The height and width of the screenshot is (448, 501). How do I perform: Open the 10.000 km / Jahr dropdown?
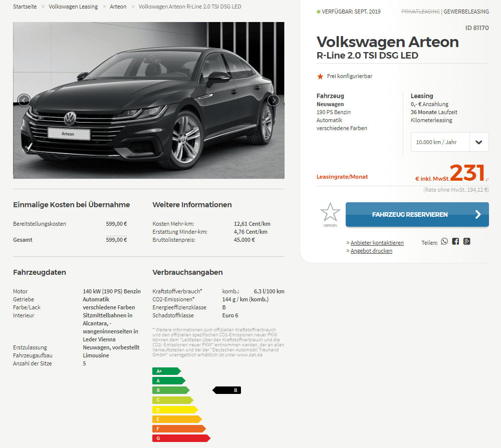[x=449, y=142]
